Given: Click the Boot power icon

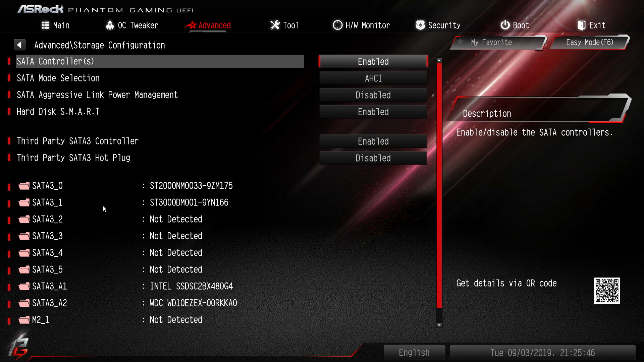Looking at the screenshot, I should (505, 25).
